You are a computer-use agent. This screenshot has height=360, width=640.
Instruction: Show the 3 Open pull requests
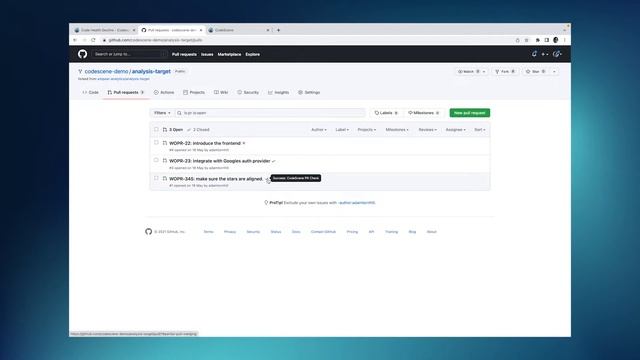coord(173,130)
